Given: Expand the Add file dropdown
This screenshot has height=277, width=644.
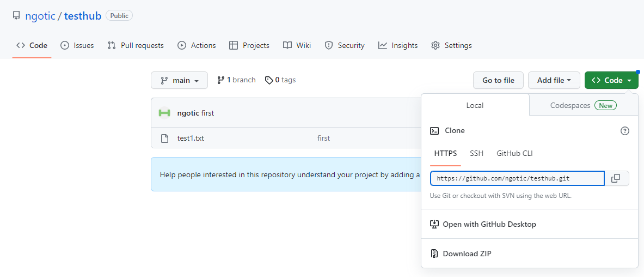Looking at the screenshot, I should click(554, 80).
